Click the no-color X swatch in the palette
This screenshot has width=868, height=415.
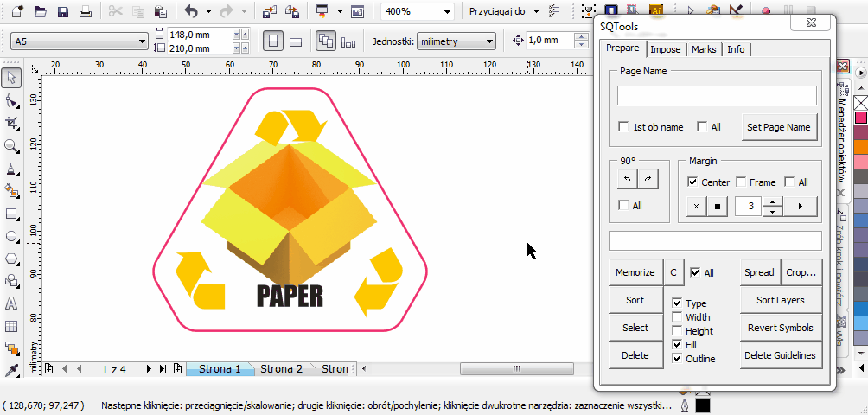pos(861,103)
